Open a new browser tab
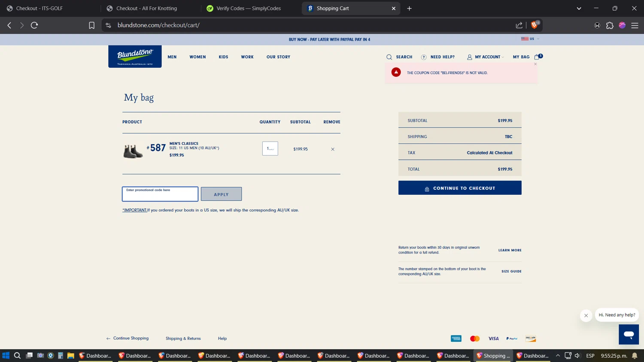Viewport: 644px width, 362px height. click(x=409, y=8)
